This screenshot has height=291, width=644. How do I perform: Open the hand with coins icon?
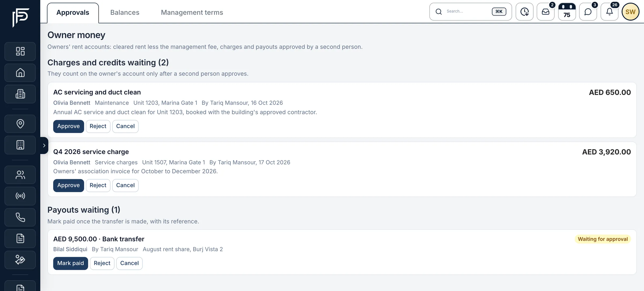20,260
